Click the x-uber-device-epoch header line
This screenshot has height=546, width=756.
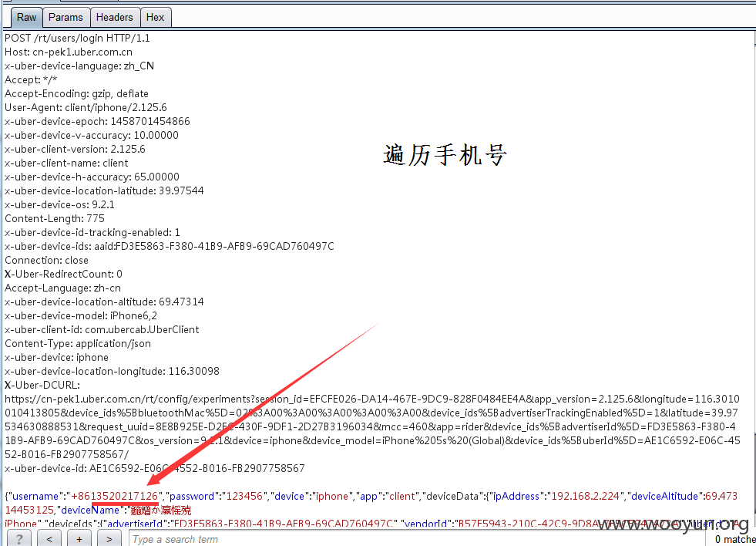[97, 122]
